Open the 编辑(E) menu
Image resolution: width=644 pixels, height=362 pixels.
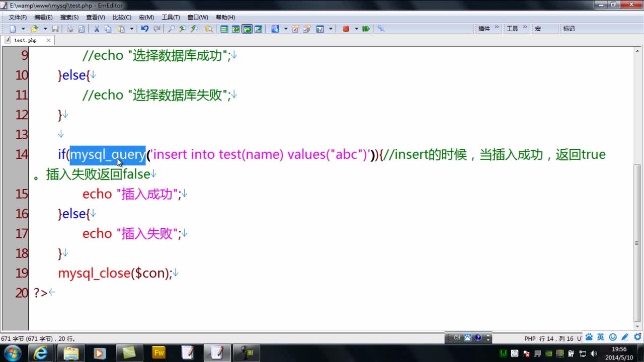[43, 17]
